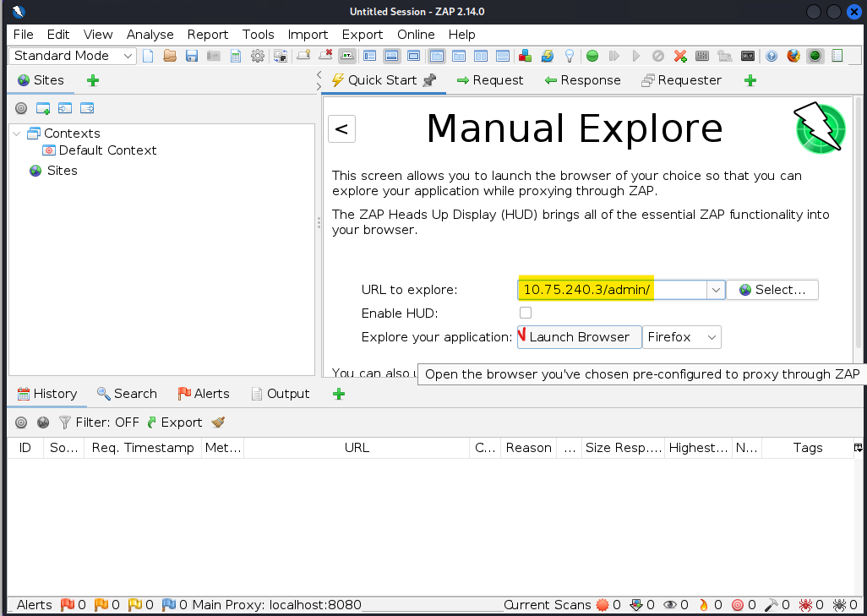Click the broom icon in History toolbar
This screenshot has width=867, height=616.
tap(218, 422)
